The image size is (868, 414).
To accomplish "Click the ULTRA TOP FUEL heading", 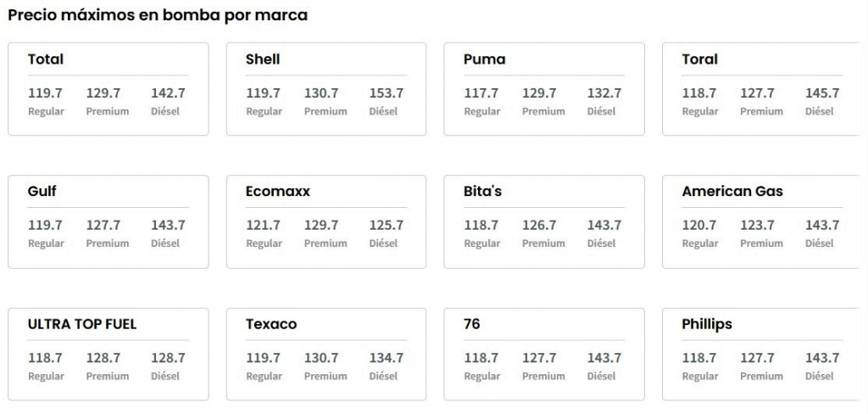I will 82,324.
